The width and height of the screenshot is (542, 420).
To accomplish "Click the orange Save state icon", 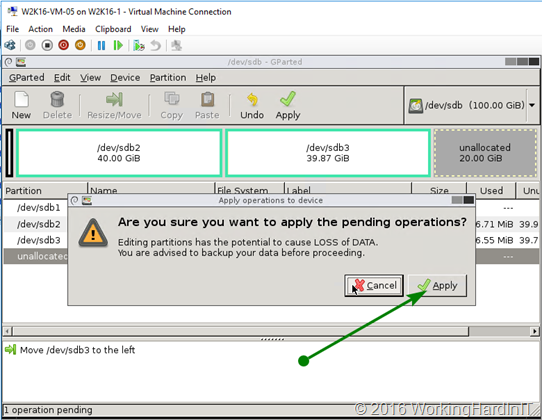I will 80,45.
